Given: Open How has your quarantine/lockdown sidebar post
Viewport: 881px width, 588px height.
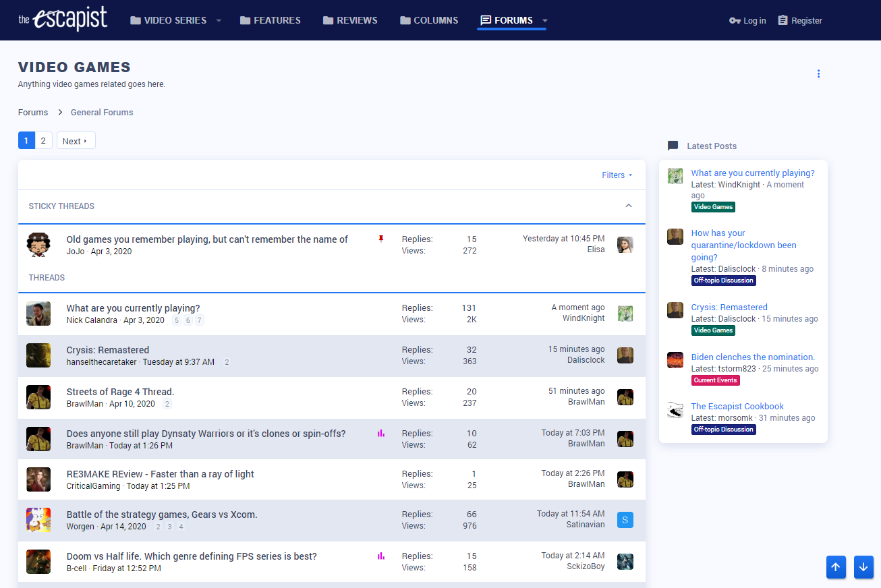Looking at the screenshot, I should (744, 245).
